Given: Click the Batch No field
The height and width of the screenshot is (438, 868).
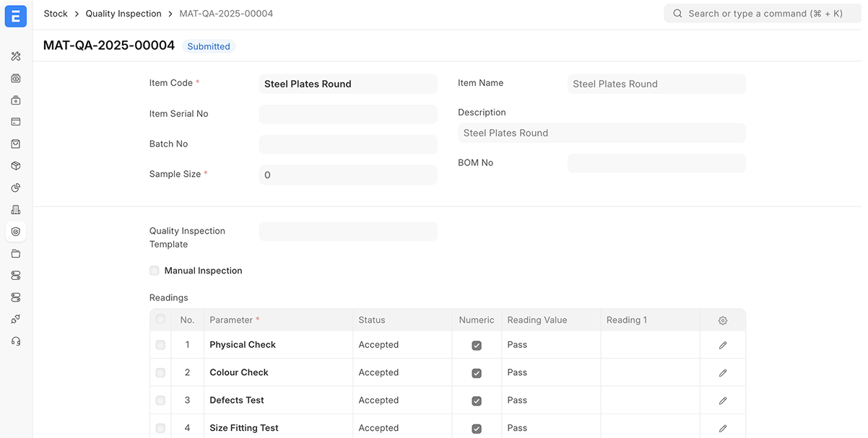Looking at the screenshot, I should [348, 144].
